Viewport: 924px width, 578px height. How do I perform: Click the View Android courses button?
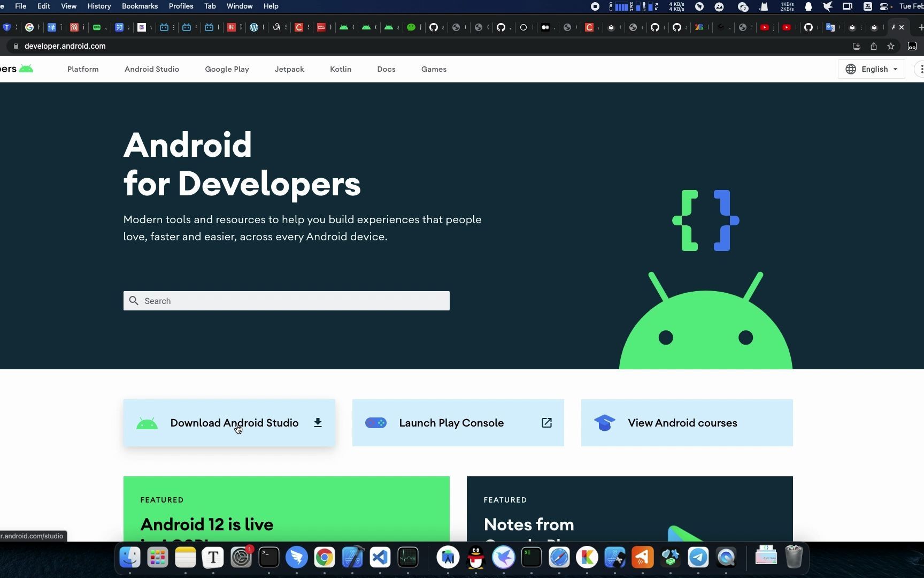point(687,423)
